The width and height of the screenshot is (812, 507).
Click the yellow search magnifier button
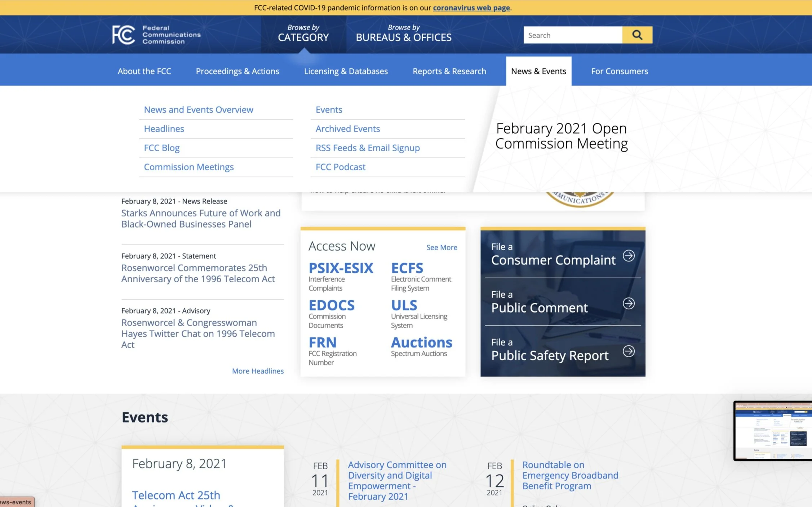(637, 35)
